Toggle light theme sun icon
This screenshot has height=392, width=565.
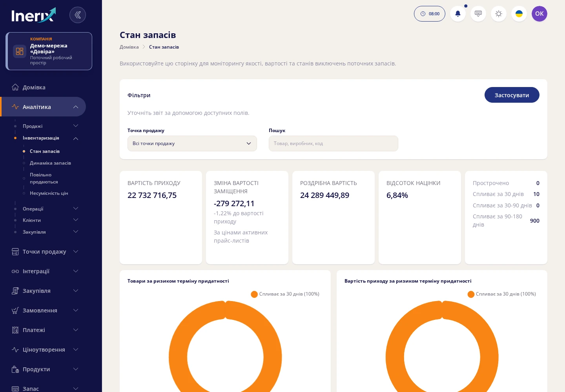(499, 14)
